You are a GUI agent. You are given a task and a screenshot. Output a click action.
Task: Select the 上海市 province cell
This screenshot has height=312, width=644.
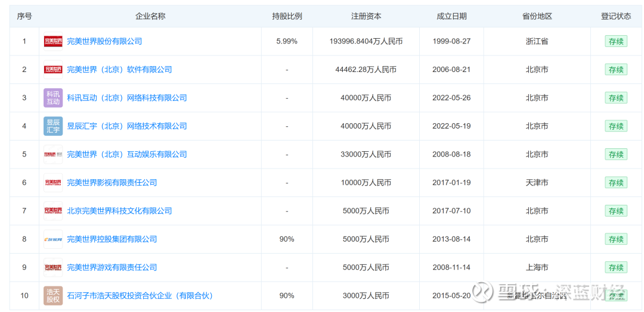tap(537, 267)
